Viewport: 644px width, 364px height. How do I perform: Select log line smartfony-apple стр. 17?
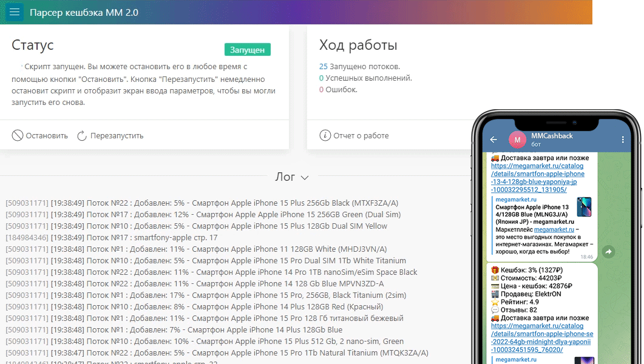pos(111,237)
